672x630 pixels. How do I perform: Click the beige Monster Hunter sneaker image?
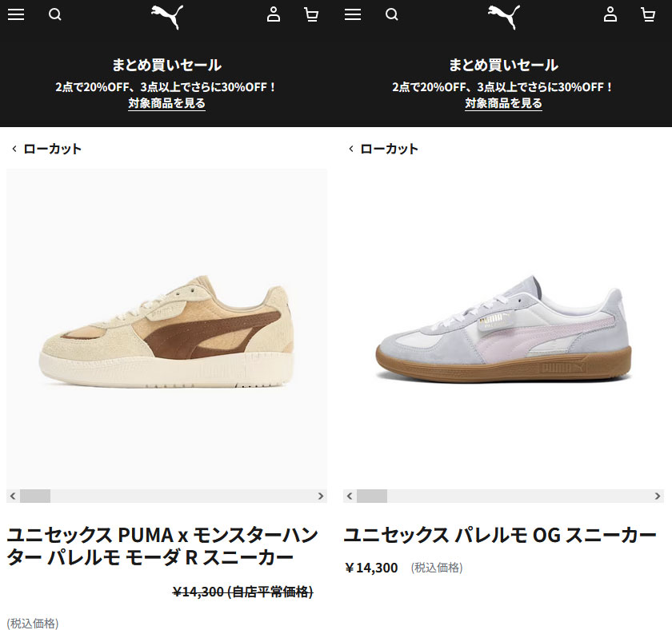click(166, 329)
